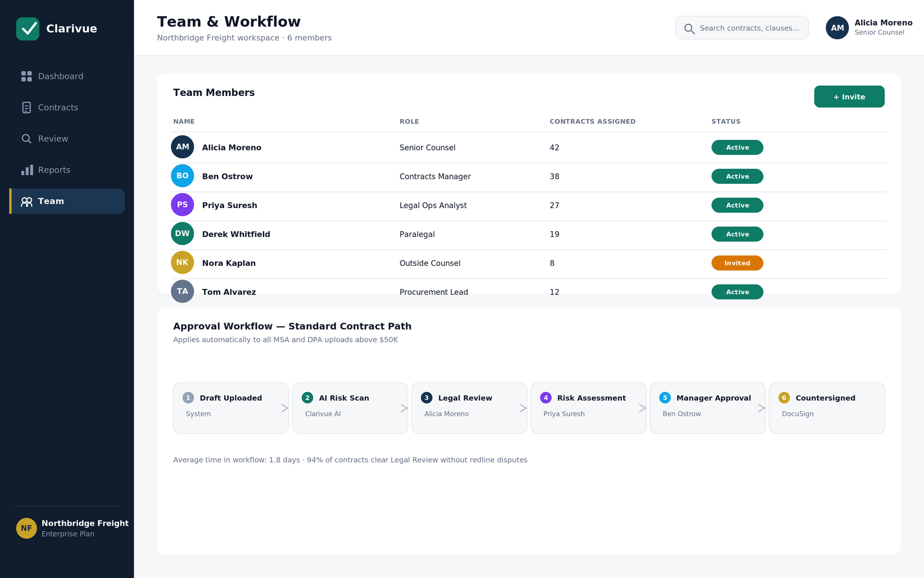This screenshot has width=924, height=578.
Task: Click the NF workspace avatar
Action: pos(27,528)
